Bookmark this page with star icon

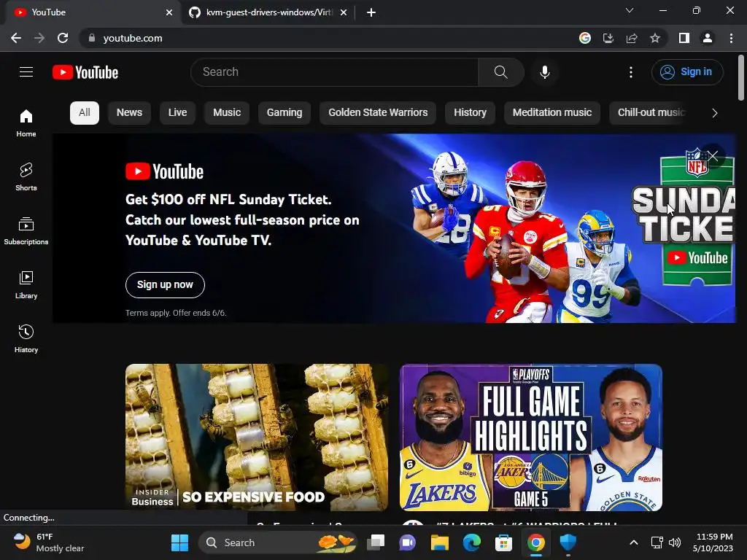pos(655,38)
